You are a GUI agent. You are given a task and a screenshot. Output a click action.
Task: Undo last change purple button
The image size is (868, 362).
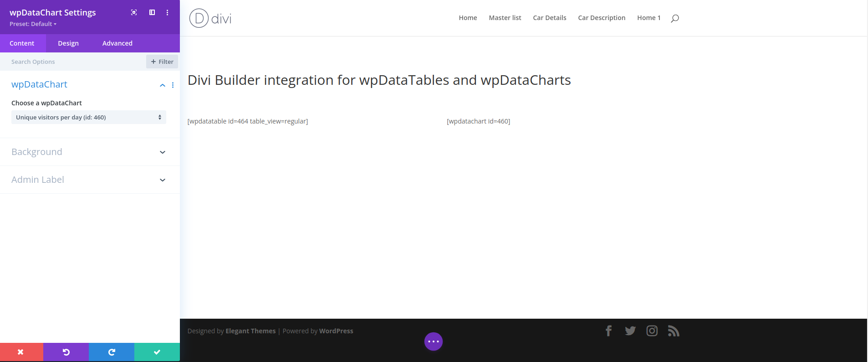click(x=66, y=352)
